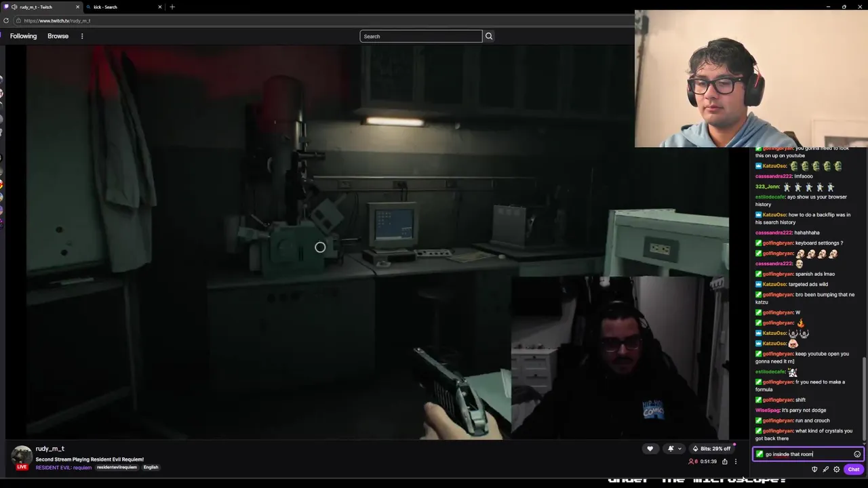Viewport: 868px width, 488px height.
Task: Click the 0:51:39 stream uptime
Action: 708,462
